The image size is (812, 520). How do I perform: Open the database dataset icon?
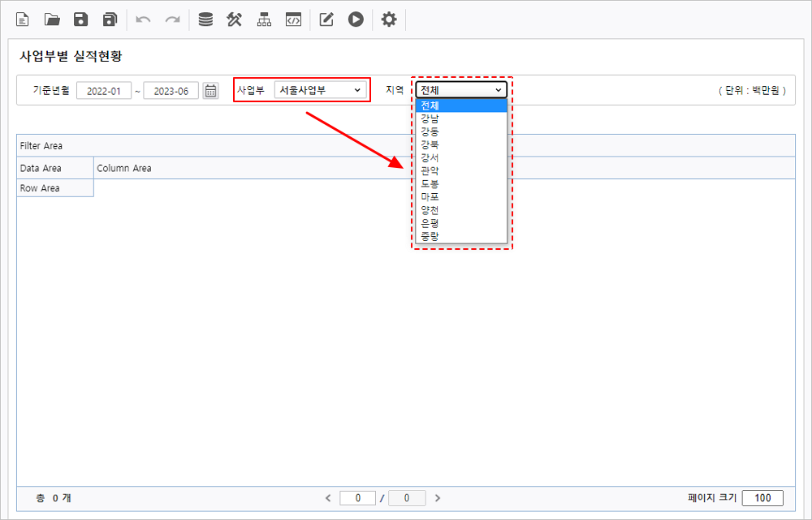coord(205,19)
